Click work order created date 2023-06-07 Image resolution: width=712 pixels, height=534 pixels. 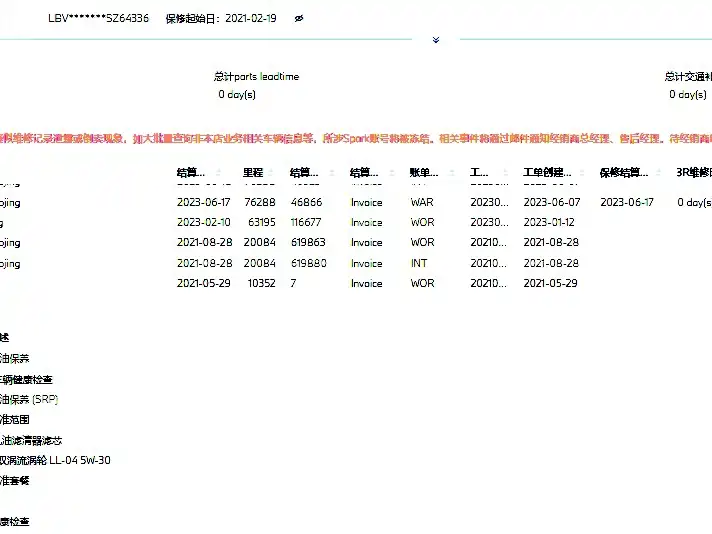pos(552,202)
